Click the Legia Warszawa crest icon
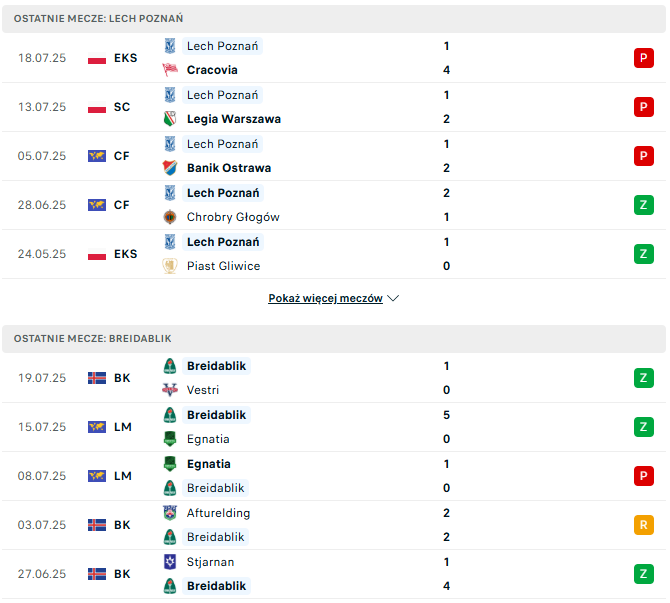 point(170,119)
